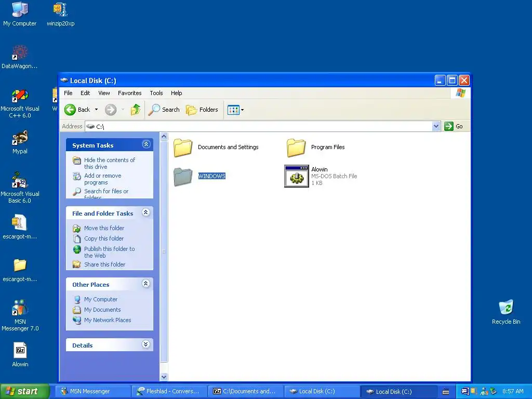This screenshot has height=399, width=532.
Task: Select MSN Messenger 7.0 desktop icon
Action: pos(20,315)
